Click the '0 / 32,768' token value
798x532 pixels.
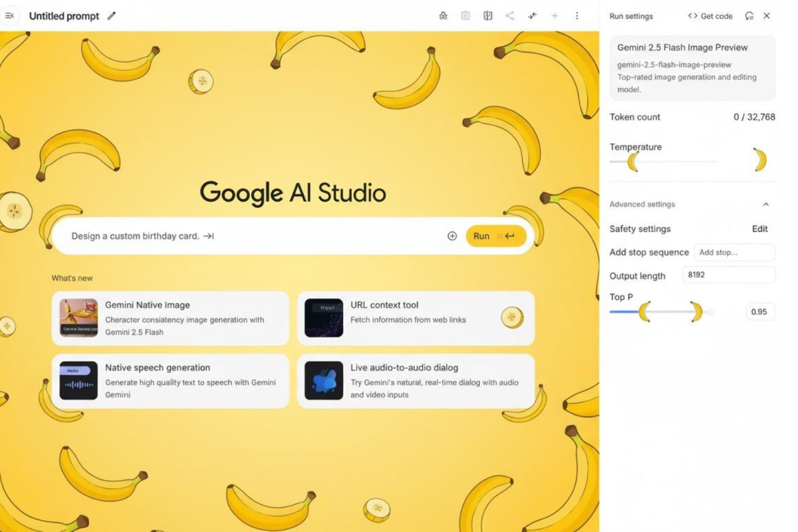point(754,117)
